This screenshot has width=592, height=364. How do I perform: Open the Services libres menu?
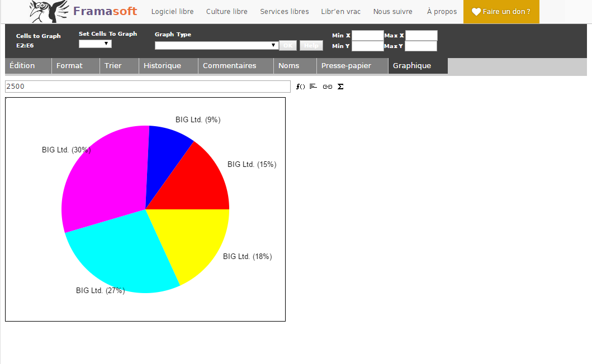284,12
